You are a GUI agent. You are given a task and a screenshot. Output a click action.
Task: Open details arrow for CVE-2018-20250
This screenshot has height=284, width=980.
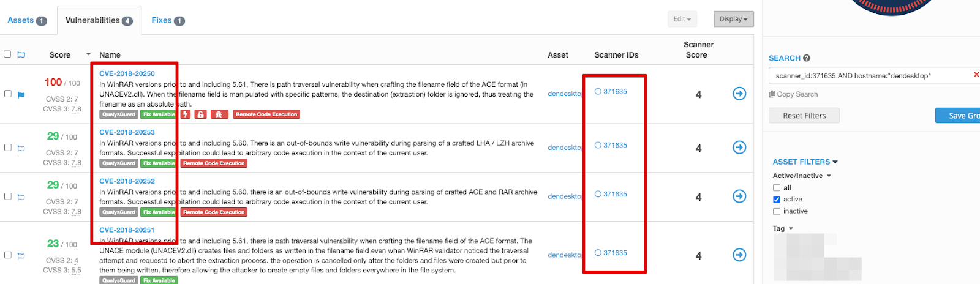coord(739,94)
